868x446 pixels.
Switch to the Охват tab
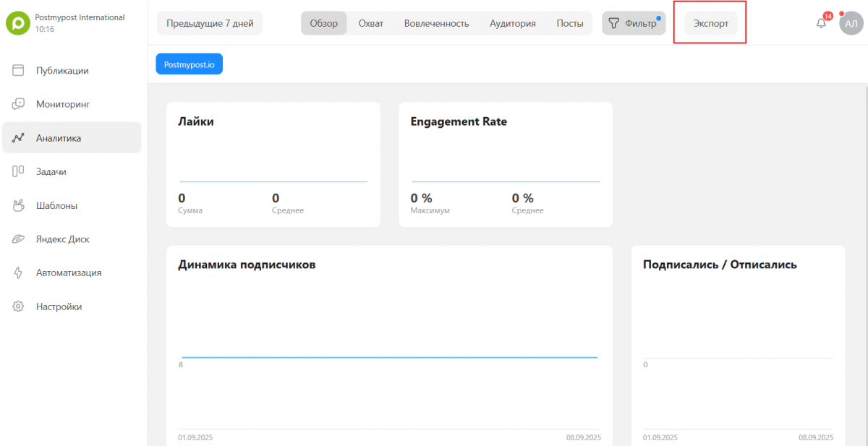371,23
